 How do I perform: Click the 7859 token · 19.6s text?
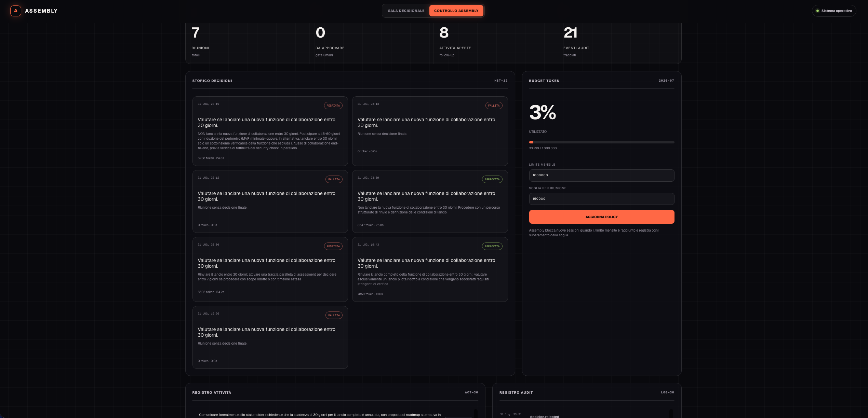370,294
